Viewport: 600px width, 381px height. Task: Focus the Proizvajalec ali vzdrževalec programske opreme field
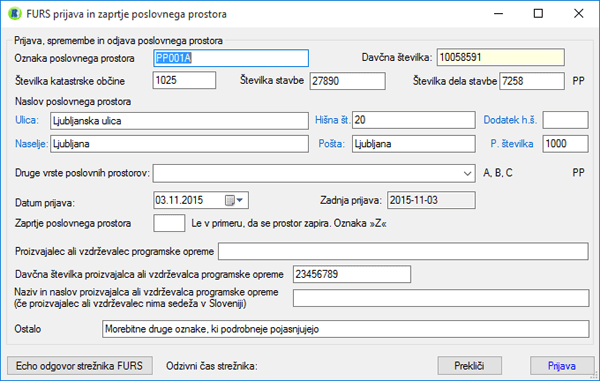tap(403, 251)
